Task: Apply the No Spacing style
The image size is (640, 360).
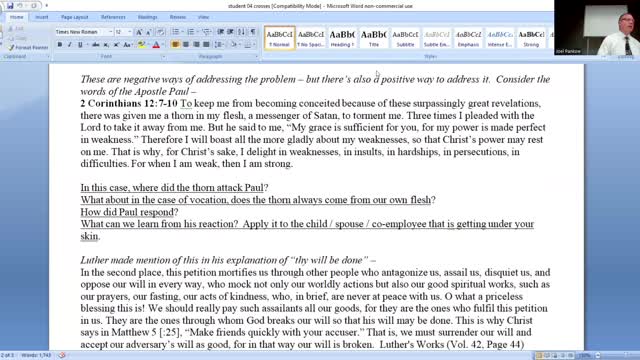Action: tap(311, 38)
